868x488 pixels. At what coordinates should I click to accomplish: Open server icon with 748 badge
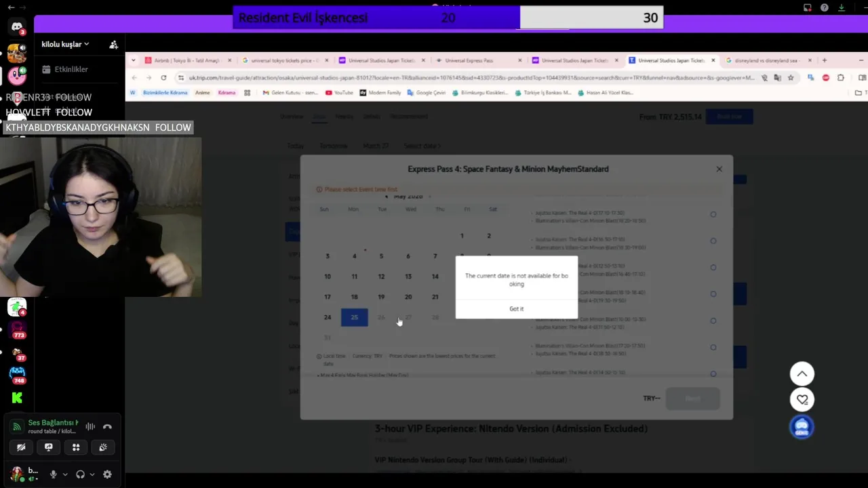[17, 374]
